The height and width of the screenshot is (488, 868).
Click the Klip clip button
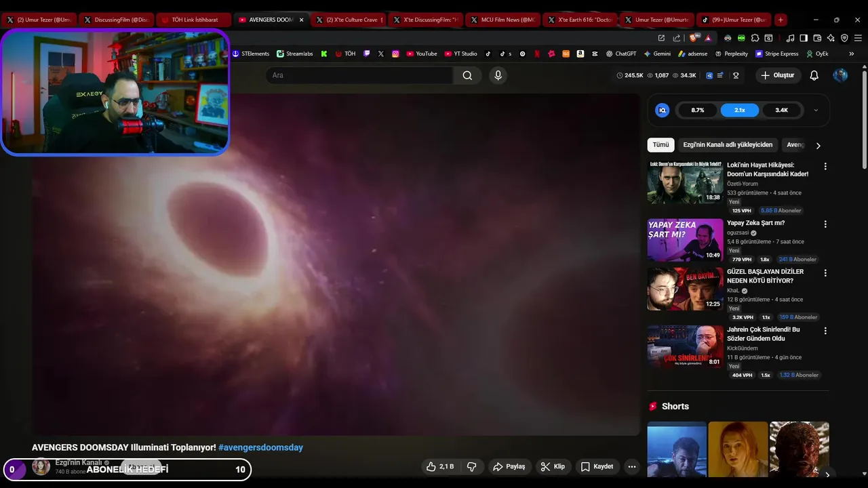click(x=553, y=466)
